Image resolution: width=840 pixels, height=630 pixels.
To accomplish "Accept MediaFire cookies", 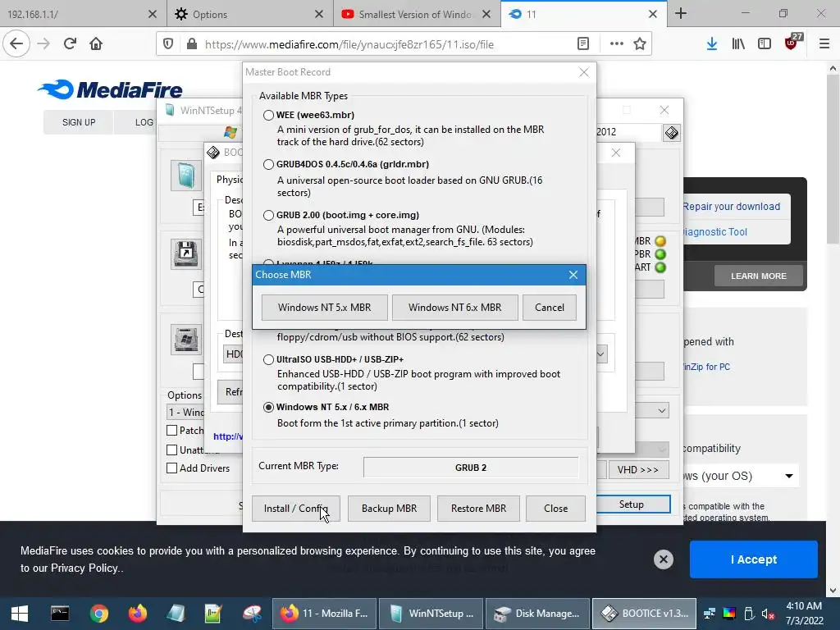I will (753, 559).
